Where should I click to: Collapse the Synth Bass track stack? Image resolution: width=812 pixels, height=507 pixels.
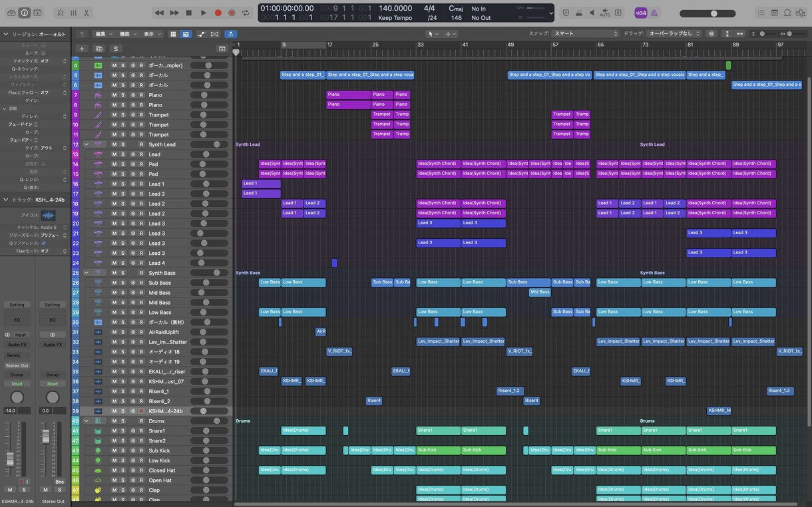click(86, 273)
